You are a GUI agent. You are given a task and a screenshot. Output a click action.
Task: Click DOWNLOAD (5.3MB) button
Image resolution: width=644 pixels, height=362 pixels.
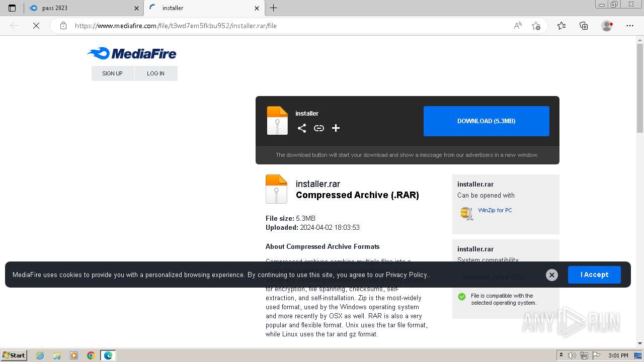point(487,121)
